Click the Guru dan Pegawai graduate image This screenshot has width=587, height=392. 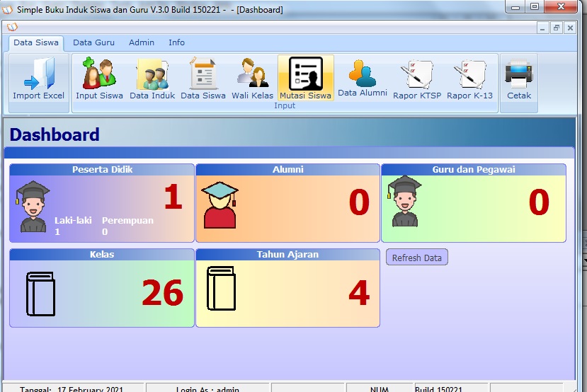click(404, 201)
